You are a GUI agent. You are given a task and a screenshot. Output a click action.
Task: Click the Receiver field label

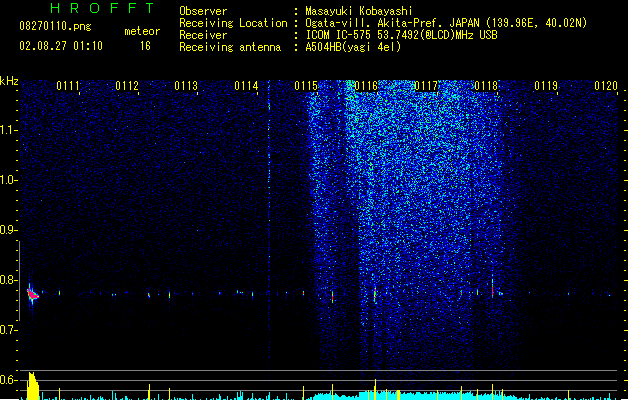(203, 35)
